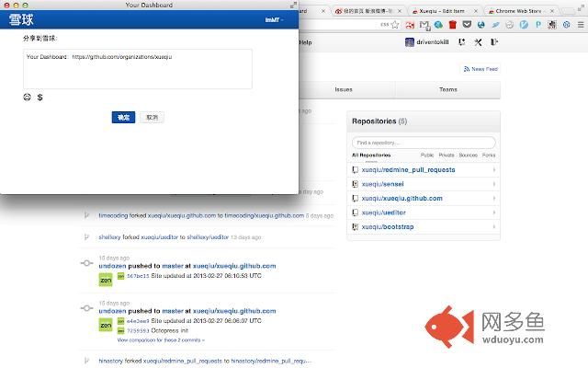Click the pixelated Xueqiu share extension icon
The width and height of the screenshot is (588, 368).
552,25
